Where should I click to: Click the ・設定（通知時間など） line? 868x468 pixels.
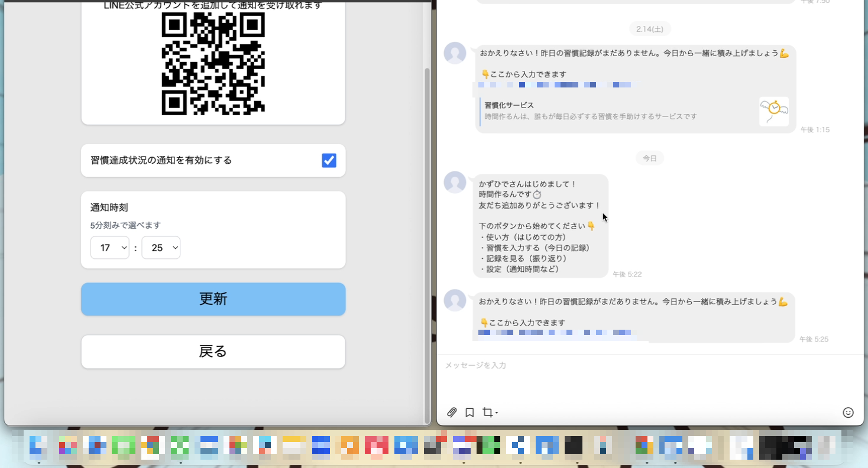519,269
